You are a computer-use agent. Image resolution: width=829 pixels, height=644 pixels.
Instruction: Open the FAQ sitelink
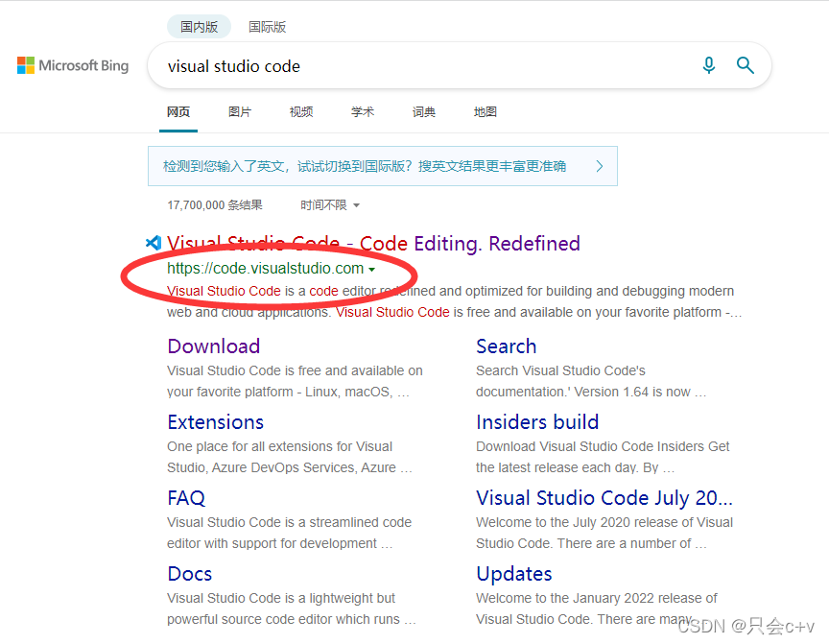186,497
